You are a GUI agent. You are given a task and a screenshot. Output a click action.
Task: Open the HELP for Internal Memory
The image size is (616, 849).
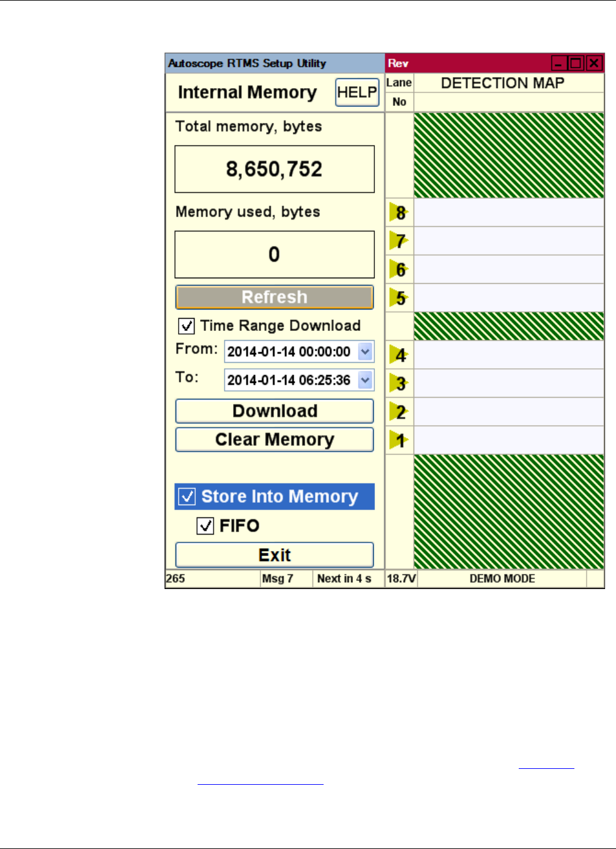point(357,92)
